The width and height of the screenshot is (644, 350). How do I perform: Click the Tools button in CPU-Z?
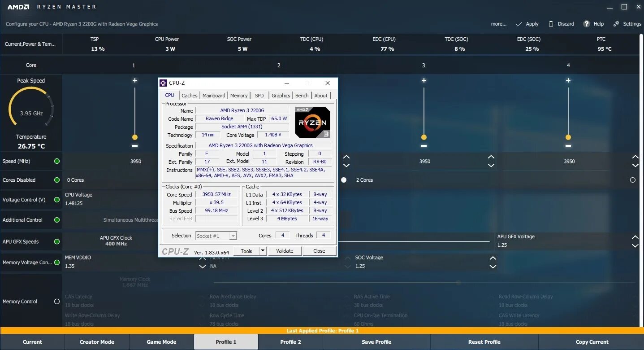tap(246, 251)
